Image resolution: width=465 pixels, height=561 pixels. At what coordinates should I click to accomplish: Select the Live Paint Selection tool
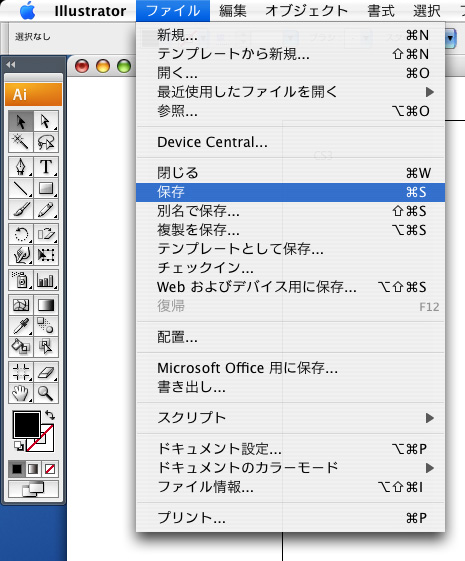pyautogui.click(x=46, y=347)
